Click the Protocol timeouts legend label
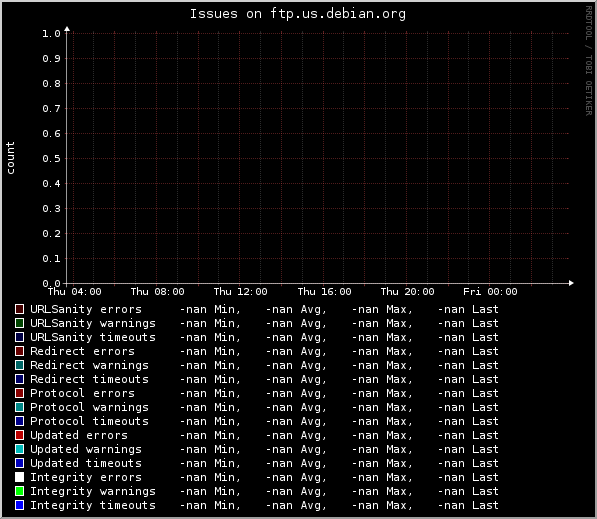 coord(89,421)
